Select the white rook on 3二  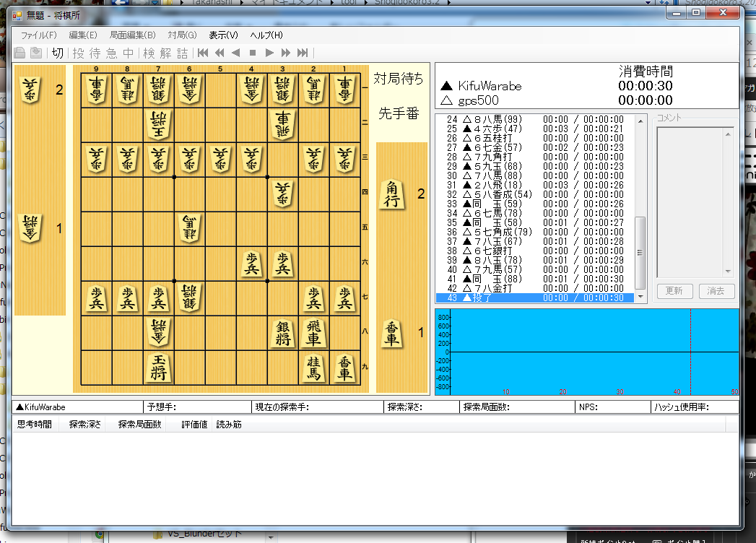point(282,124)
